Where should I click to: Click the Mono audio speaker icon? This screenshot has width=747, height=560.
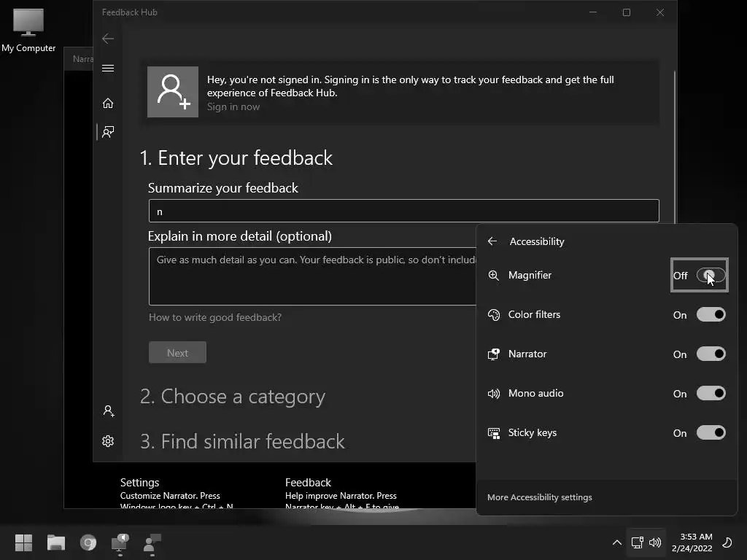(494, 393)
